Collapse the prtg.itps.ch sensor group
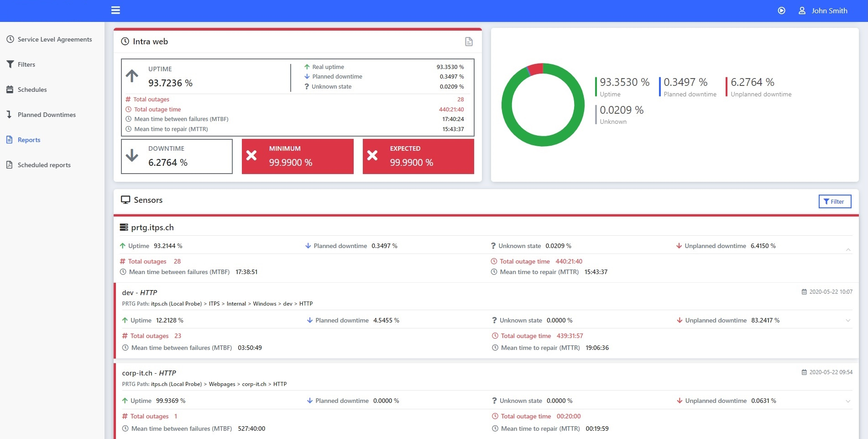 coord(848,249)
